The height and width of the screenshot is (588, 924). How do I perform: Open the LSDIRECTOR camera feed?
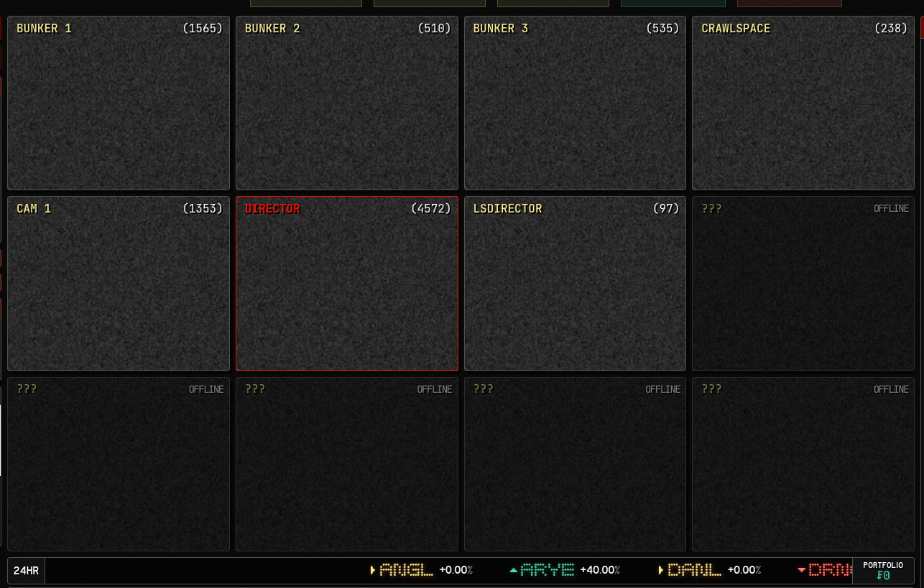point(575,284)
